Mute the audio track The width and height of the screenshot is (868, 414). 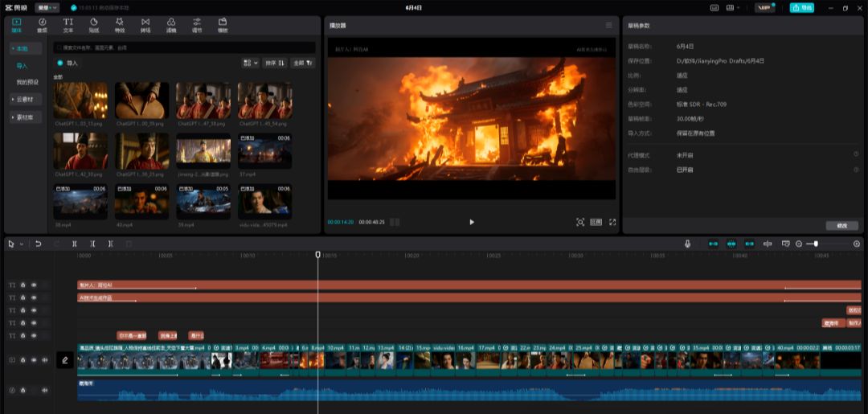click(44, 390)
